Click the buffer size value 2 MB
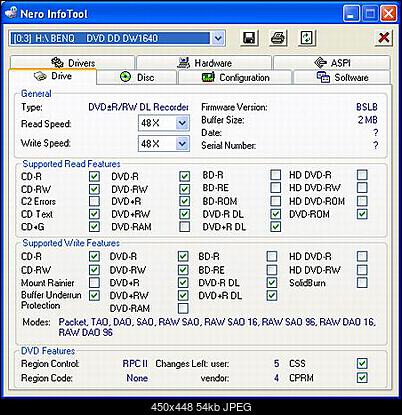This screenshot has height=415, width=402. (368, 120)
